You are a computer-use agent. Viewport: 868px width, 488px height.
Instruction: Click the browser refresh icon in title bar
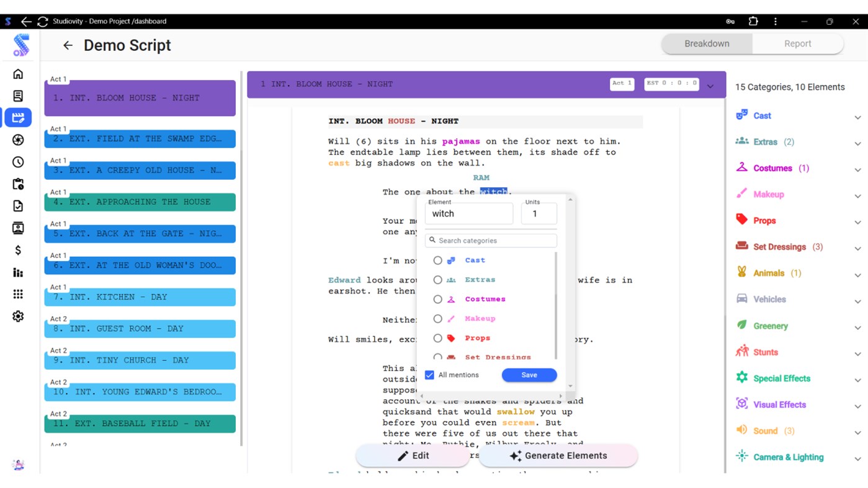(43, 21)
